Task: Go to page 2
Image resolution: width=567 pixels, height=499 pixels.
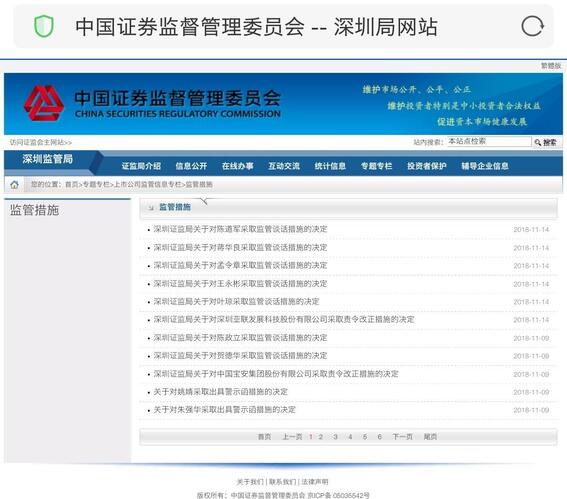Action: click(x=320, y=437)
